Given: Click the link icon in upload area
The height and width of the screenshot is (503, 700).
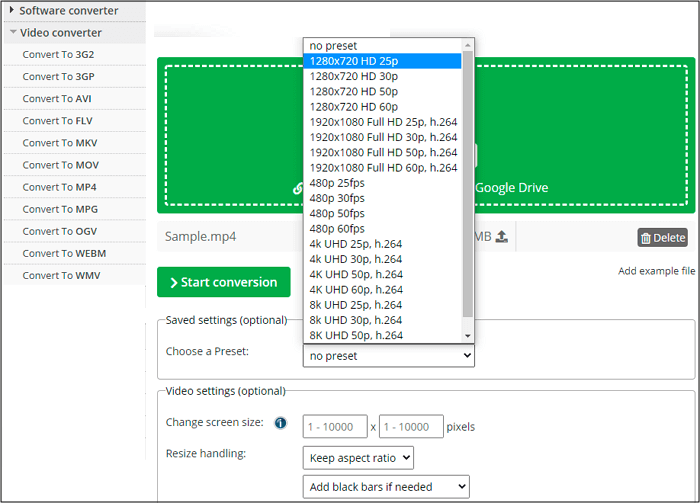Looking at the screenshot, I should tap(297, 187).
